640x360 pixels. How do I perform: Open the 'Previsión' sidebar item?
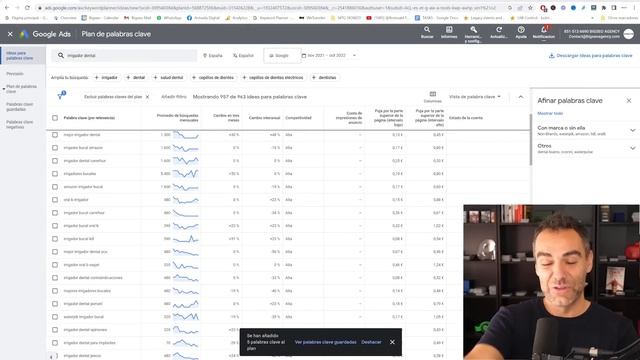pyautogui.click(x=15, y=74)
